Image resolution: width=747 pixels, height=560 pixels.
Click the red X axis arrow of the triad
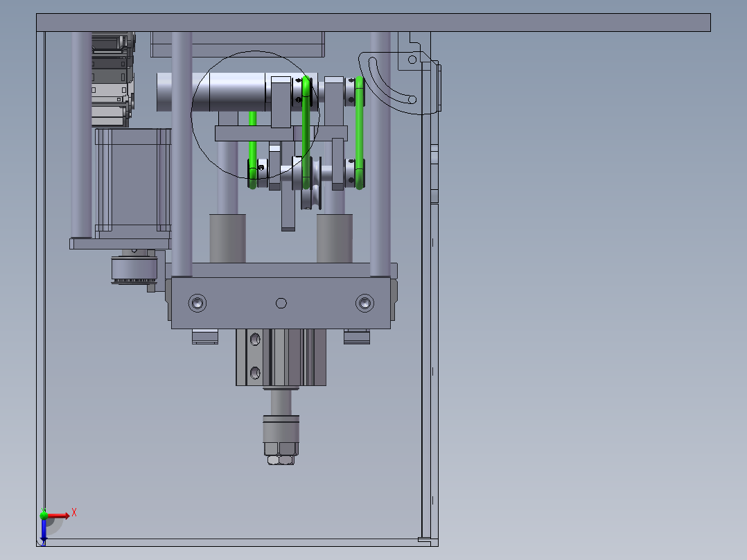[59, 516]
